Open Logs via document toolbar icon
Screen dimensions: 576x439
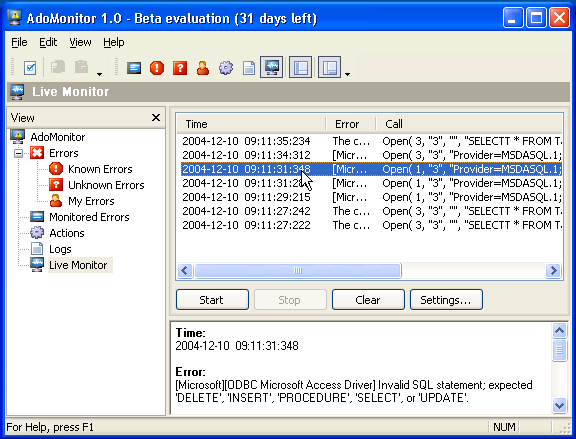(249, 68)
